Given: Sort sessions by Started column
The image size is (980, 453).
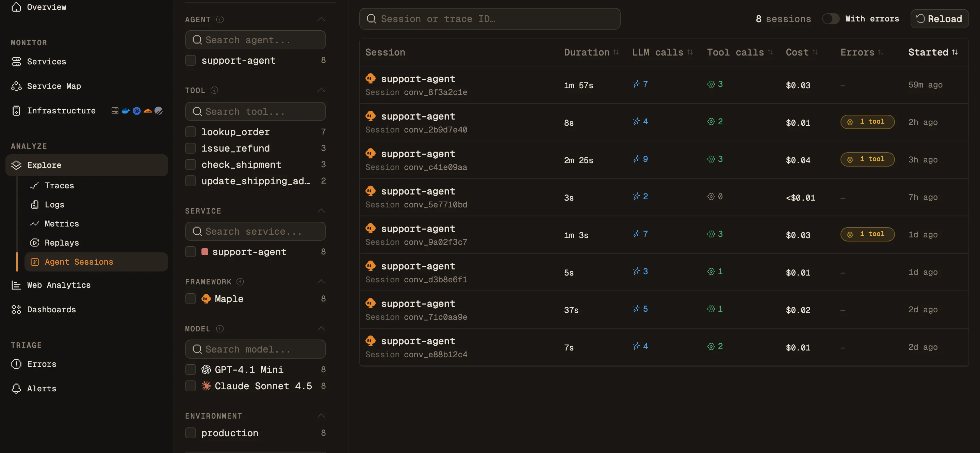Looking at the screenshot, I should coord(933,52).
